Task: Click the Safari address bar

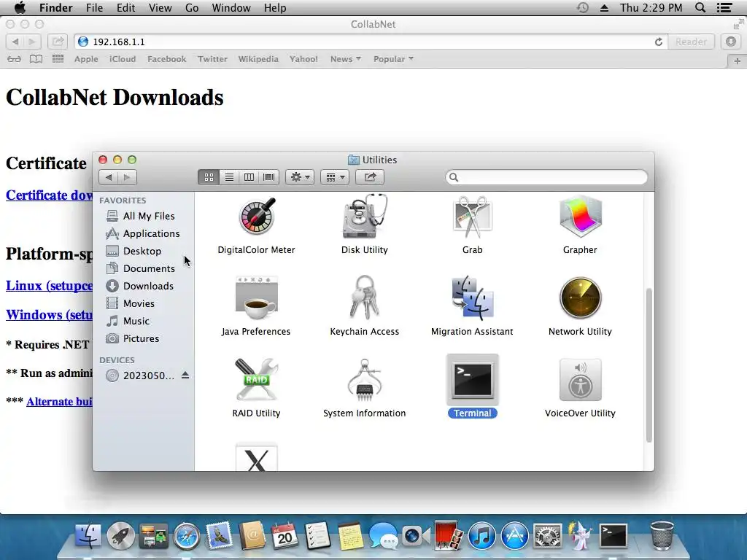Action: click(371, 42)
